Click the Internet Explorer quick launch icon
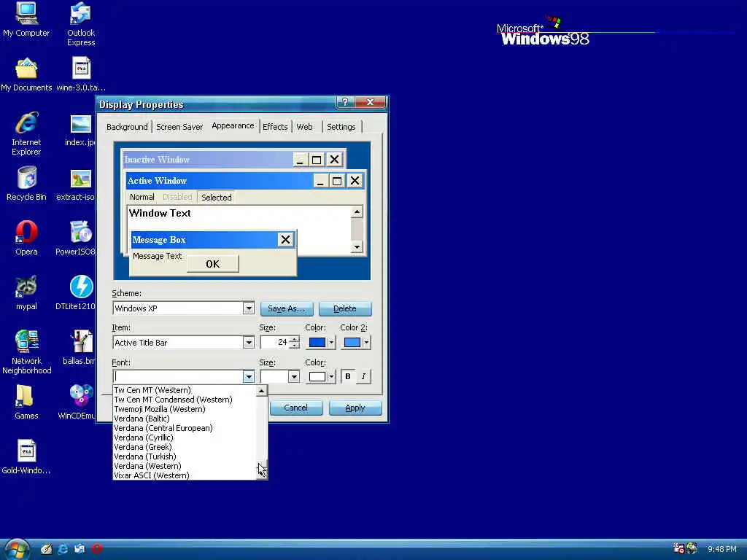Viewport: 747px width, 560px height. click(x=63, y=549)
